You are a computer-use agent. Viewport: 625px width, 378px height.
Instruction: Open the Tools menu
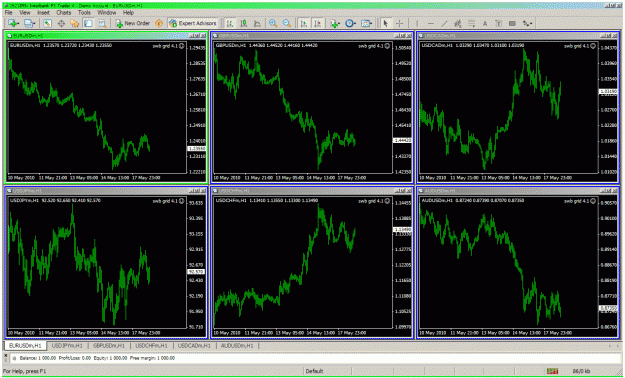click(84, 13)
